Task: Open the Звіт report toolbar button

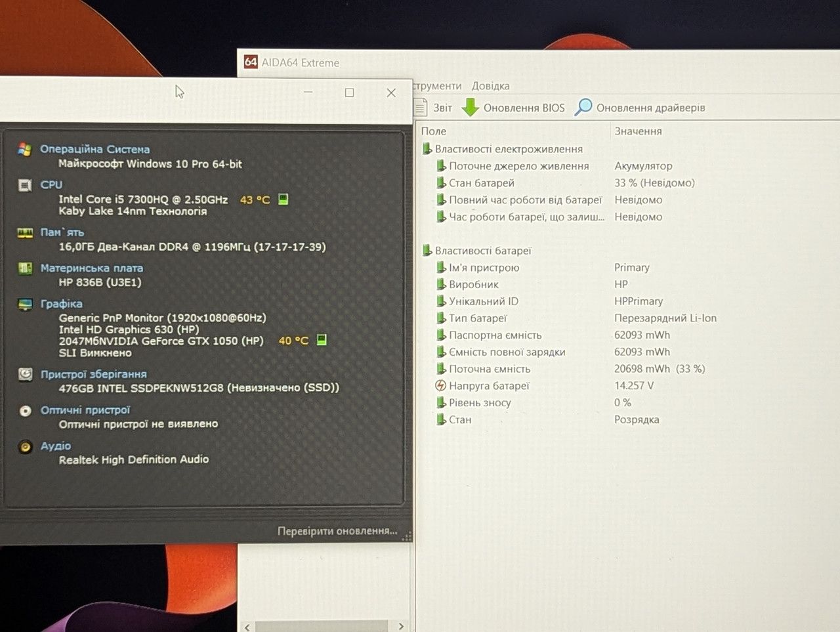Action: click(x=434, y=108)
